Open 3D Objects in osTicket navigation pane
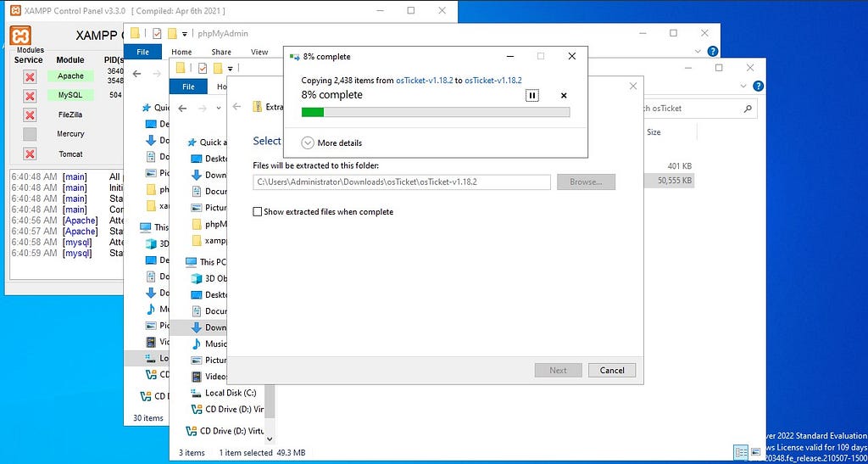 [209, 278]
